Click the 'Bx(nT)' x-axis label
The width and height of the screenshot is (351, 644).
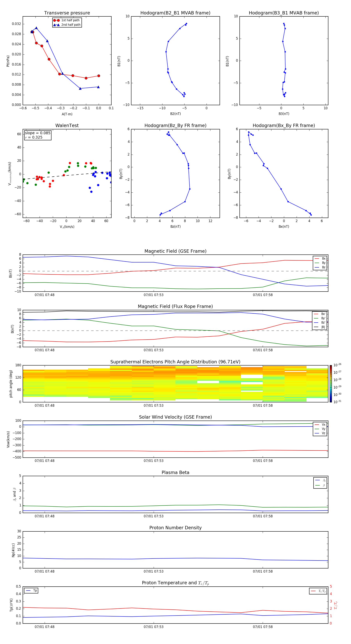point(284,227)
